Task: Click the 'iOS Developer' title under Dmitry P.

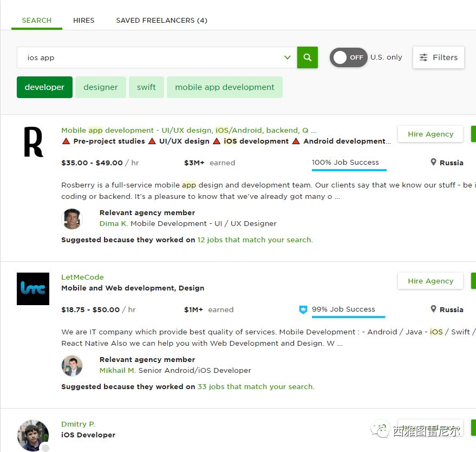Action: point(88,435)
